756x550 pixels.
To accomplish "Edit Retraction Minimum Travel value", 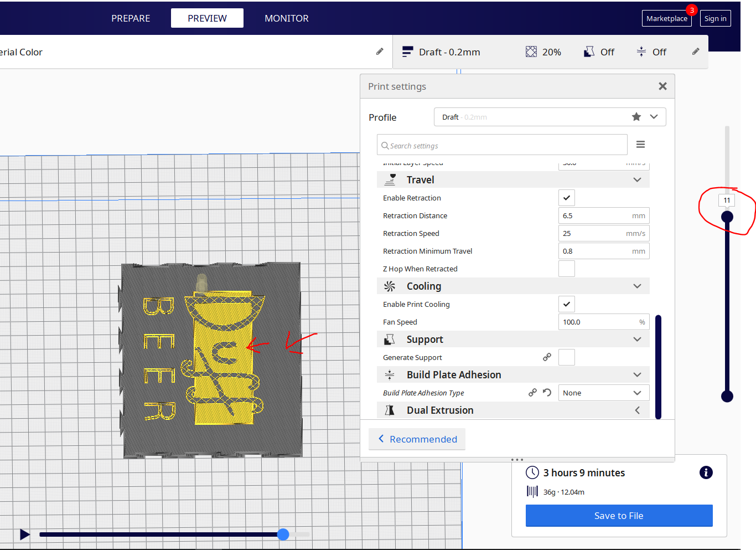I will coord(604,251).
